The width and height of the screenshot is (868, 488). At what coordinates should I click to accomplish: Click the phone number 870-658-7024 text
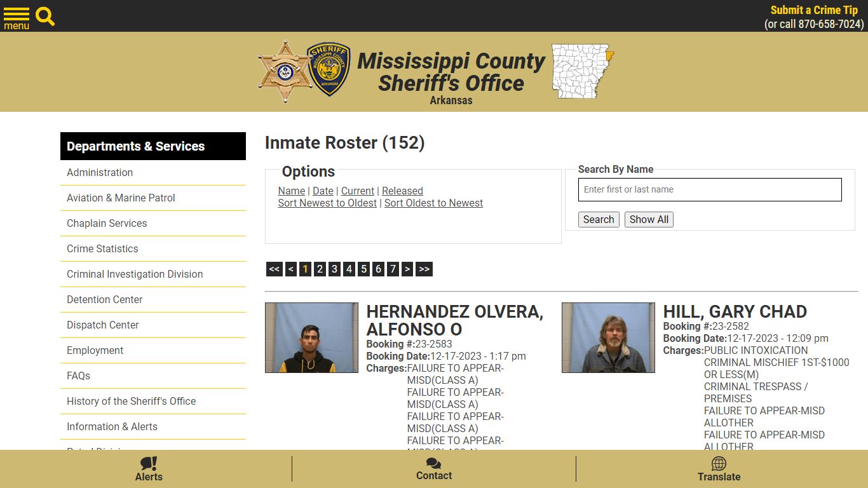click(831, 24)
